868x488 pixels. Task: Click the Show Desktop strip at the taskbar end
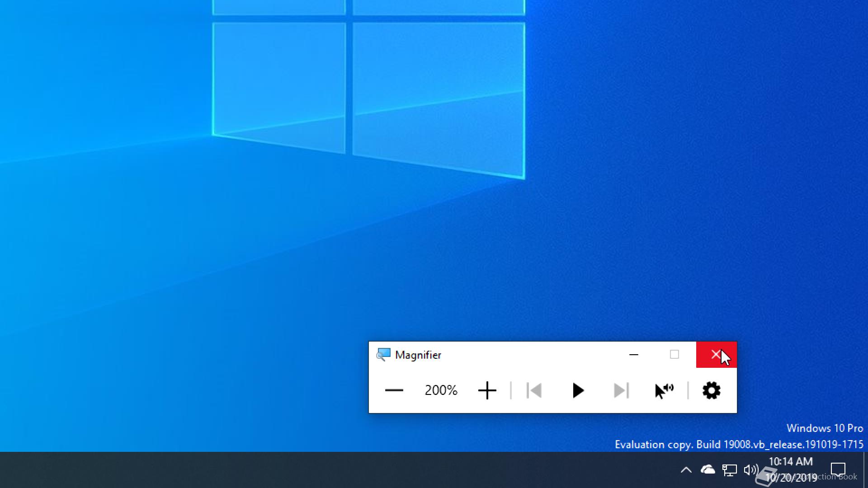[x=865, y=470]
